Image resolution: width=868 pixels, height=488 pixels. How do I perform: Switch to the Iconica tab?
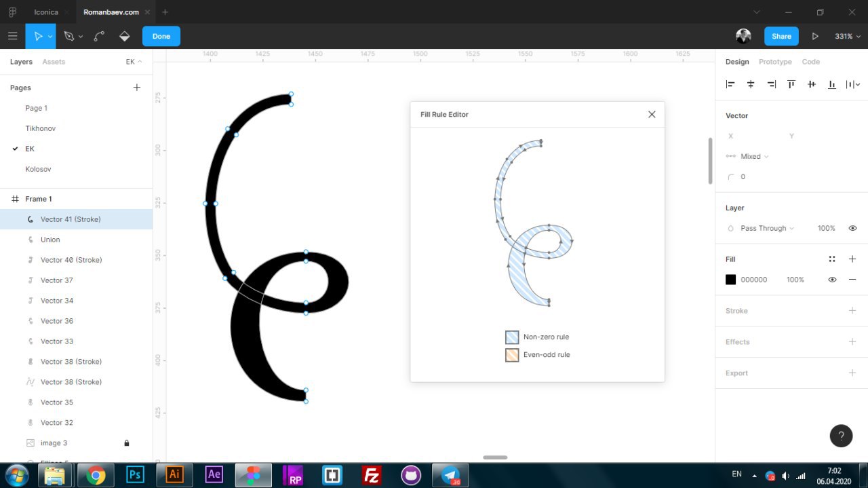pyautogui.click(x=46, y=12)
